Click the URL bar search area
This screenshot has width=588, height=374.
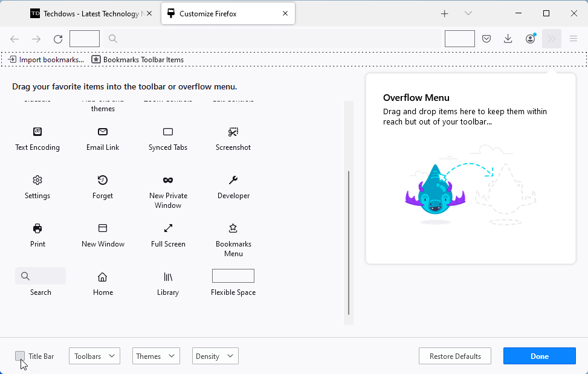point(273,39)
